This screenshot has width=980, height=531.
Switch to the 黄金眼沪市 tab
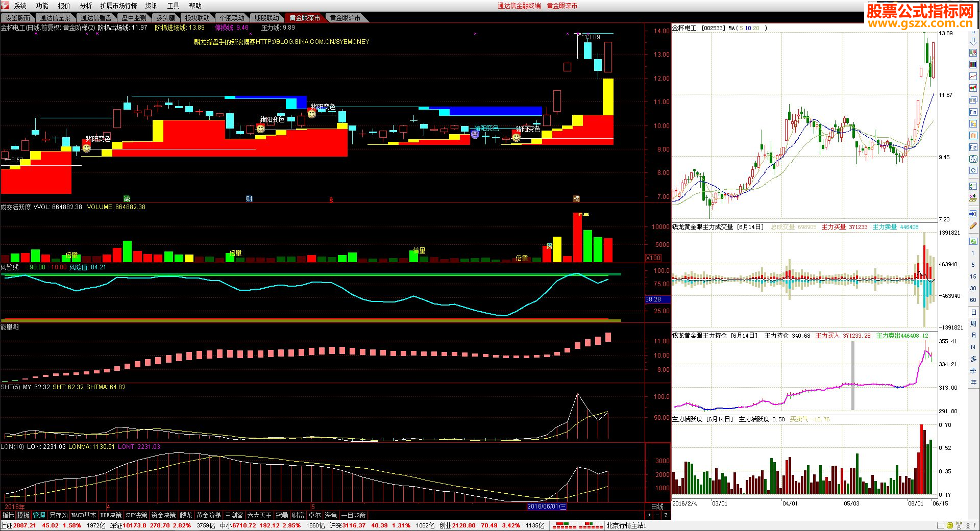click(345, 18)
